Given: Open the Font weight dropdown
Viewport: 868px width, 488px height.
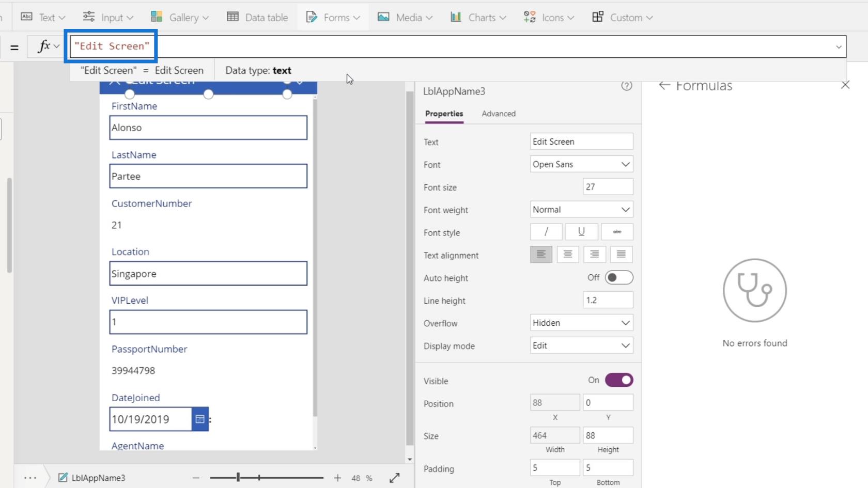Looking at the screenshot, I should pyautogui.click(x=581, y=210).
